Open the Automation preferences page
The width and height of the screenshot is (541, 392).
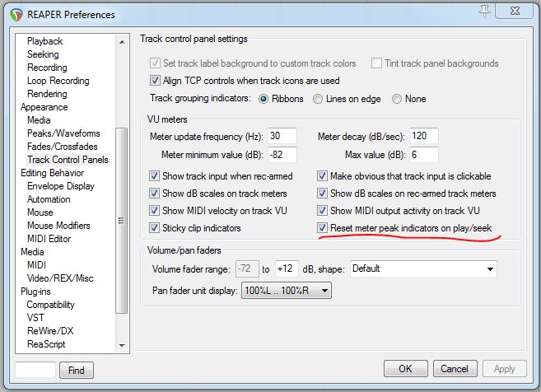coord(49,199)
